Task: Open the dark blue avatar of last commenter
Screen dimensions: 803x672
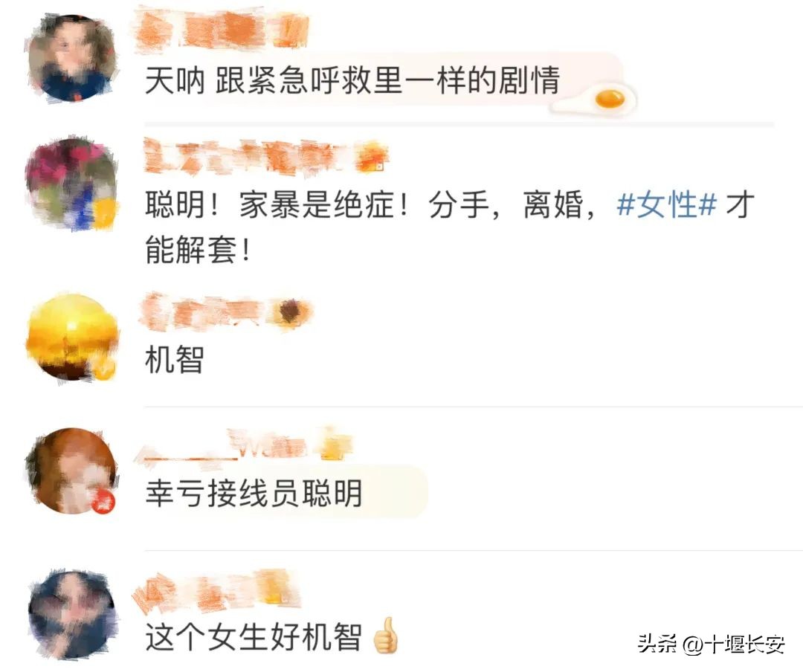Action: coord(71,613)
